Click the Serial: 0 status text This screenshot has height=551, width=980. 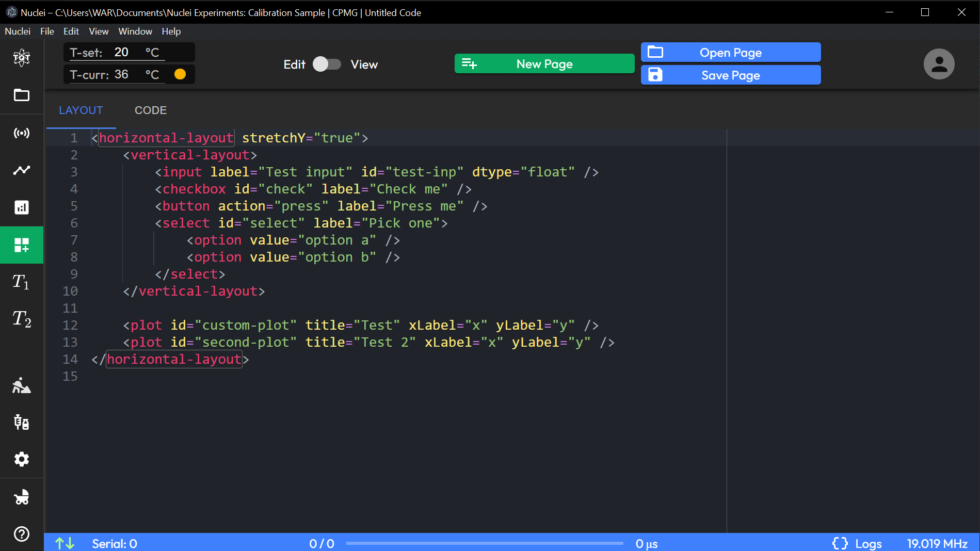tap(115, 544)
